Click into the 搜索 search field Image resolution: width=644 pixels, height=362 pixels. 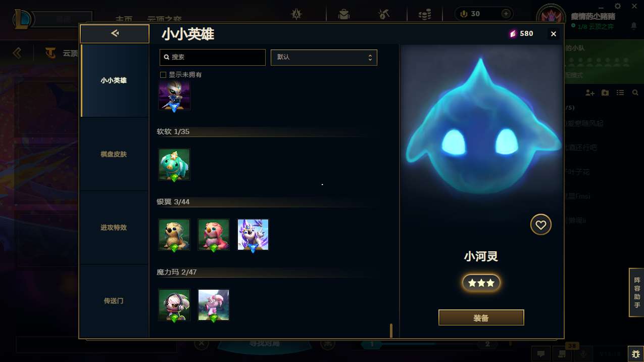coord(212,57)
